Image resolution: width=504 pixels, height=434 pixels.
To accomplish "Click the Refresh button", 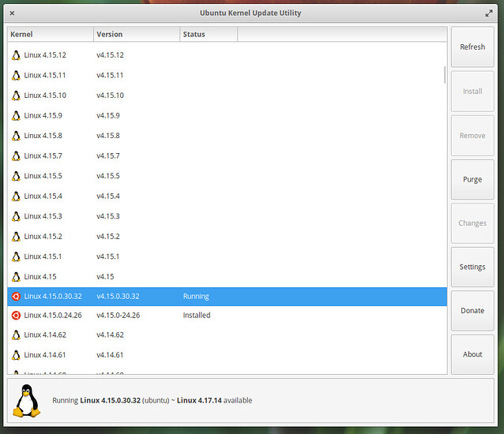I will click(x=472, y=47).
